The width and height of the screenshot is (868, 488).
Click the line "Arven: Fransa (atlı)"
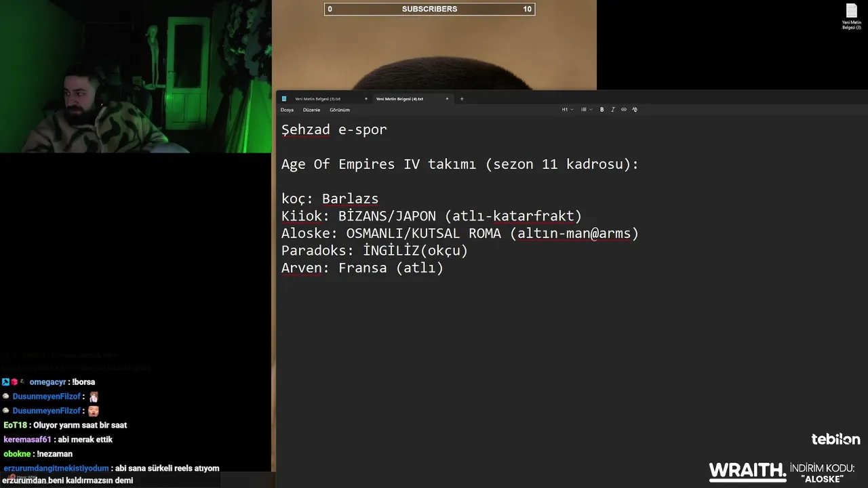pyautogui.click(x=362, y=268)
